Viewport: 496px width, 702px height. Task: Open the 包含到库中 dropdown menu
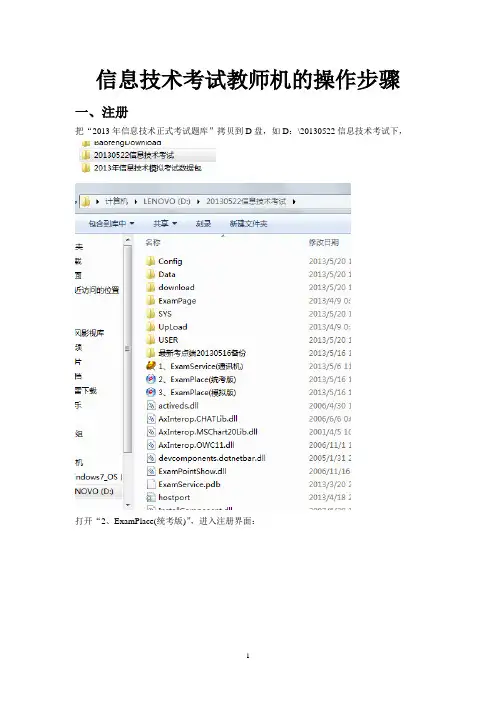[111, 223]
